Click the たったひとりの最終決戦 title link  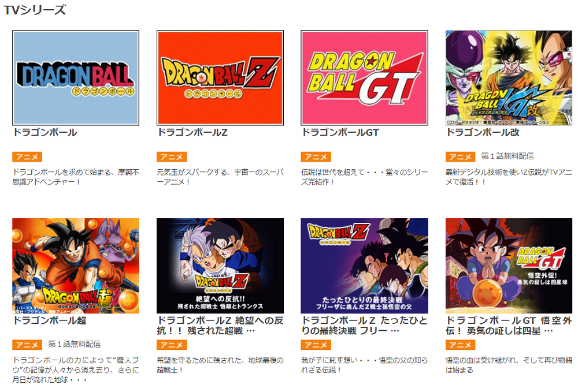pyautogui.click(x=364, y=326)
